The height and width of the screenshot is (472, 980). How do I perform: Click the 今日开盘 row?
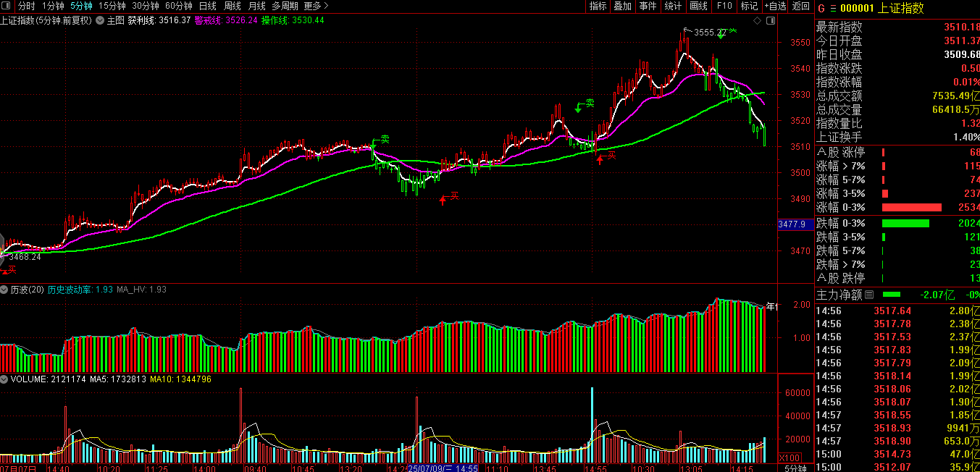(898, 41)
